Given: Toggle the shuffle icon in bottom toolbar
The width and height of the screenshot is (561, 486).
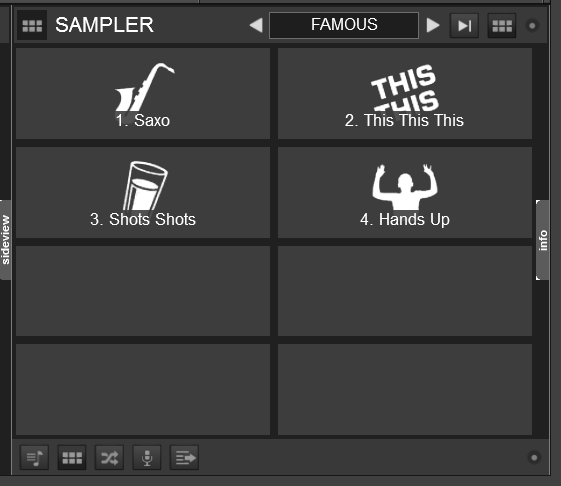Looking at the screenshot, I should coord(109,457).
